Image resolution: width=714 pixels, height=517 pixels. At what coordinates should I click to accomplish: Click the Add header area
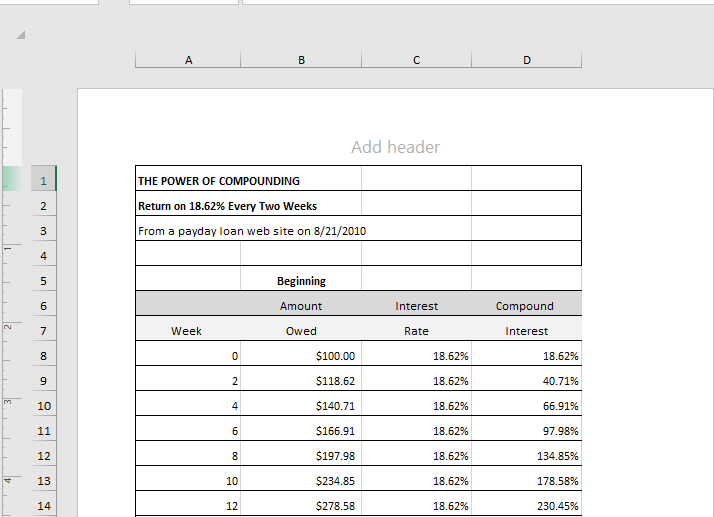click(395, 147)
